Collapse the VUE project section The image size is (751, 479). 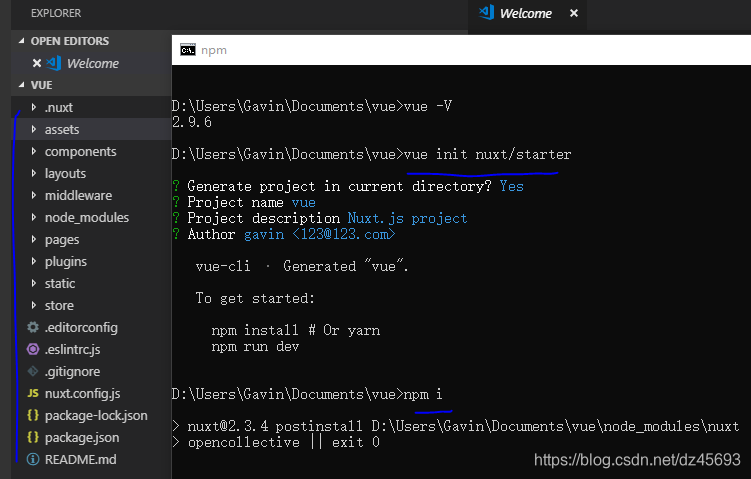[22, 85]
